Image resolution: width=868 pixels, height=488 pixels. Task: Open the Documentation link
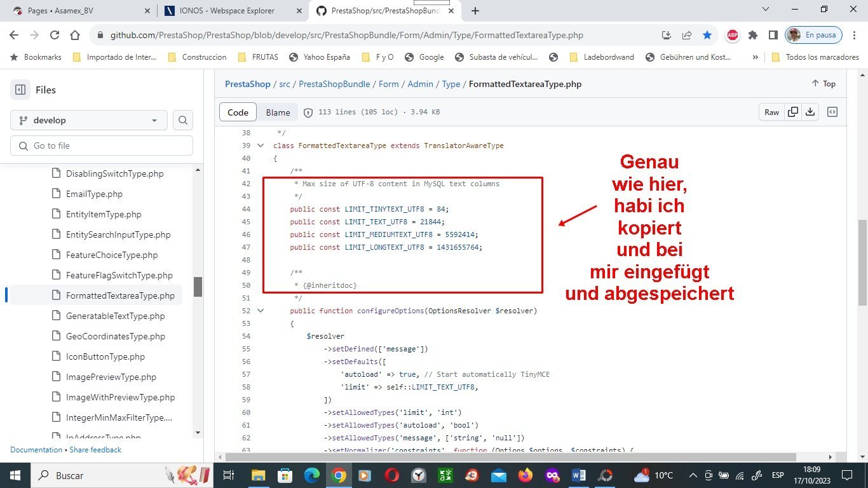pyautogui.click(x=36, y=449)
